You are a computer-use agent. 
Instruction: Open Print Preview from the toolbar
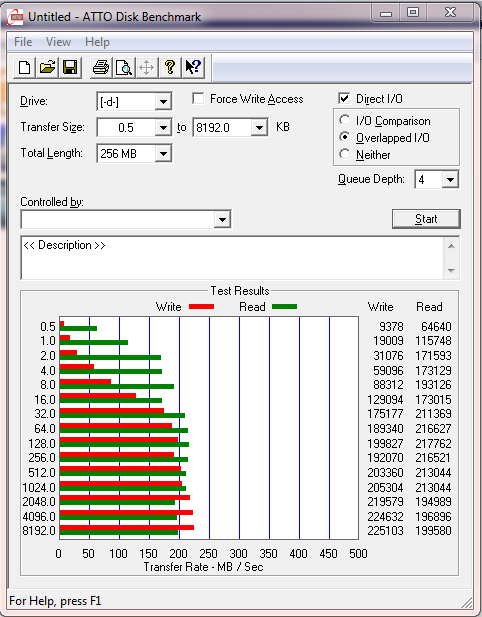click(x=124, y=67)
